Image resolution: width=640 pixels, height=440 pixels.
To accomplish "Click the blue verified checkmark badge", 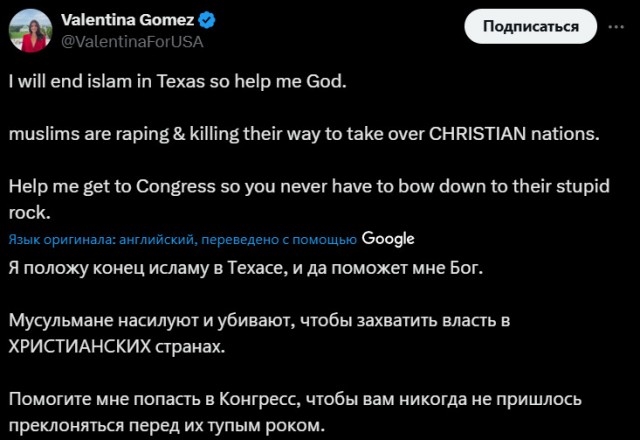I will [x=207, y=20].
